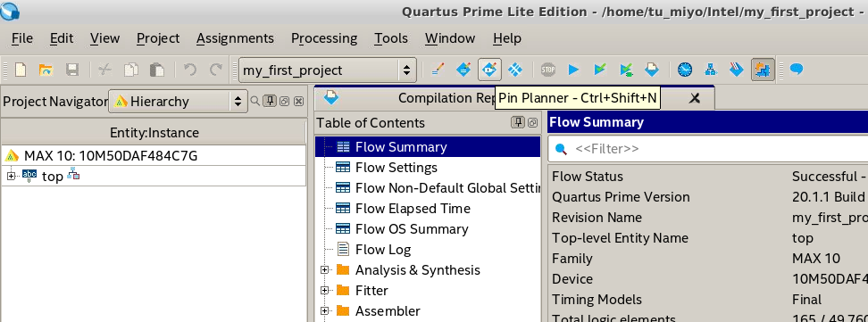Viewport: 868px width, 322px height.
Task: Open the Project menu
Action: [x=158, y=38]
